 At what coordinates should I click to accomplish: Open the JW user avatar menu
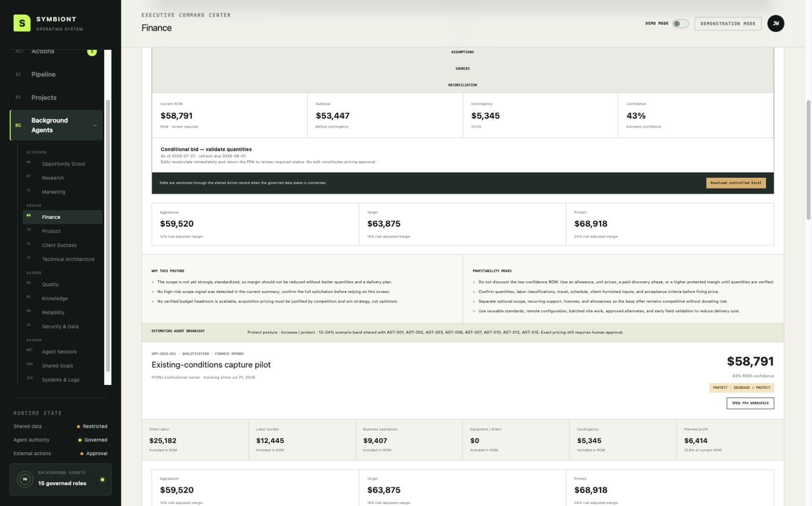click(x=775, y=23)
